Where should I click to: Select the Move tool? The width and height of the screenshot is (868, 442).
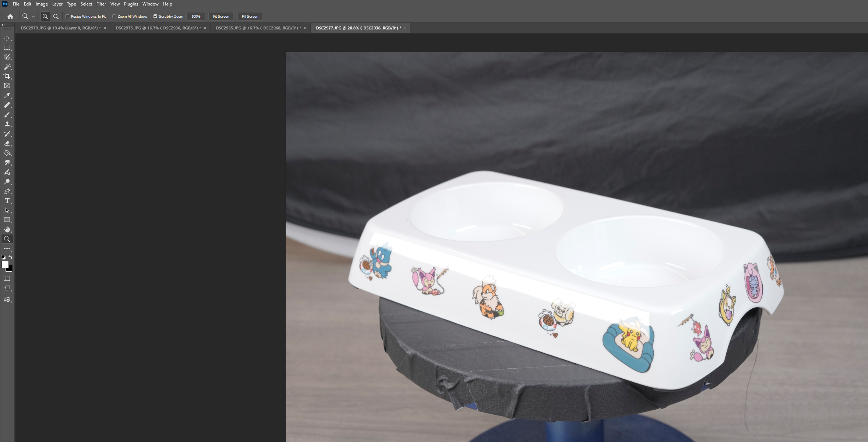tap(7, 38)
